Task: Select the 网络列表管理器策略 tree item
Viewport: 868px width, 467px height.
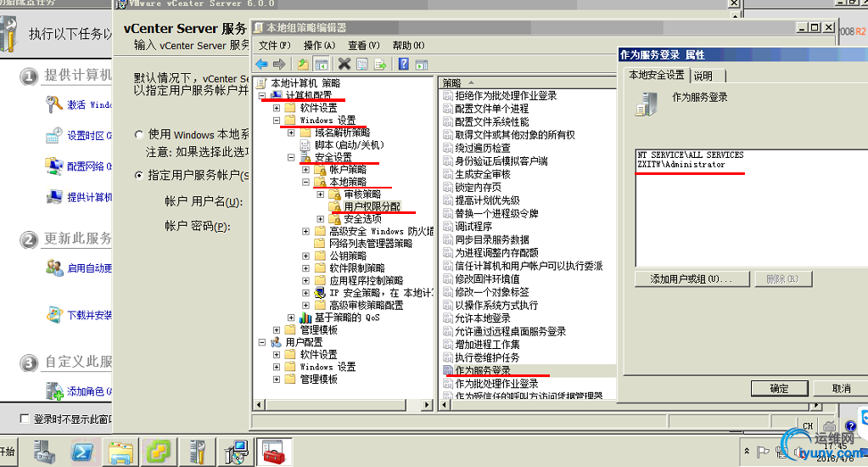Action: tap(370, 244)
